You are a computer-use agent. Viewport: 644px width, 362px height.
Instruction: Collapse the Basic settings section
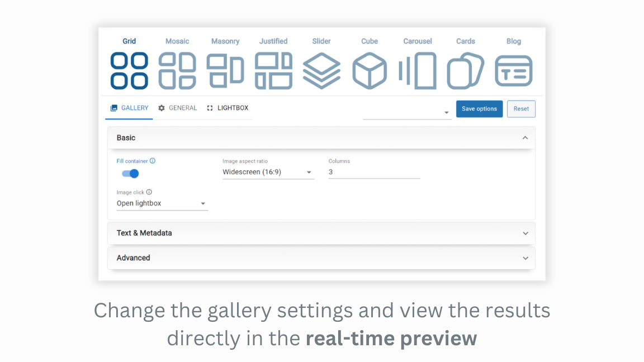click(525, 137)
